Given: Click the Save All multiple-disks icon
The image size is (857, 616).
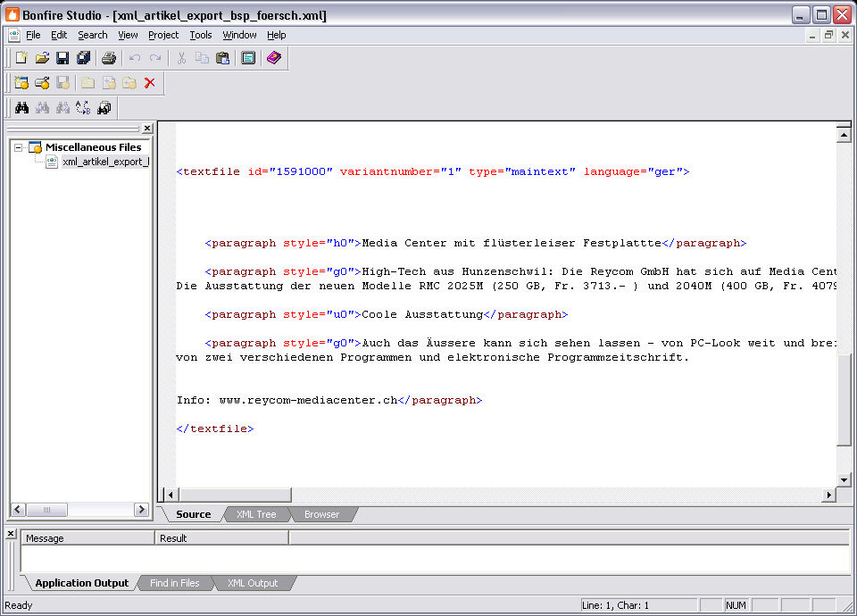Looking at the screenshot, I should click(x=84, y=57).
